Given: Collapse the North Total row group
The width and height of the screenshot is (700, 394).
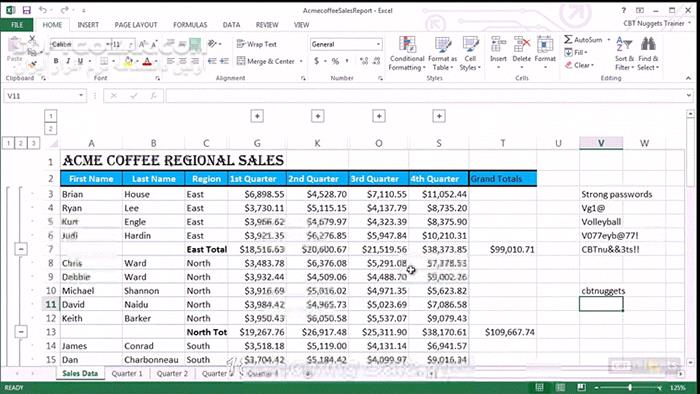Looking at the screenshot, I should point(21,332).
